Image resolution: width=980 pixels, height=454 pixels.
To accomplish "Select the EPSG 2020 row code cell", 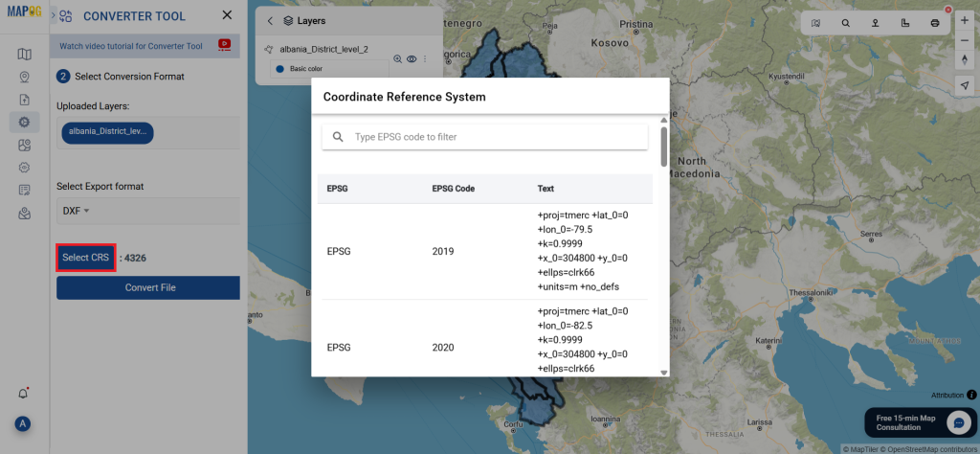I will pyautogui.click(x=443, y=348).
